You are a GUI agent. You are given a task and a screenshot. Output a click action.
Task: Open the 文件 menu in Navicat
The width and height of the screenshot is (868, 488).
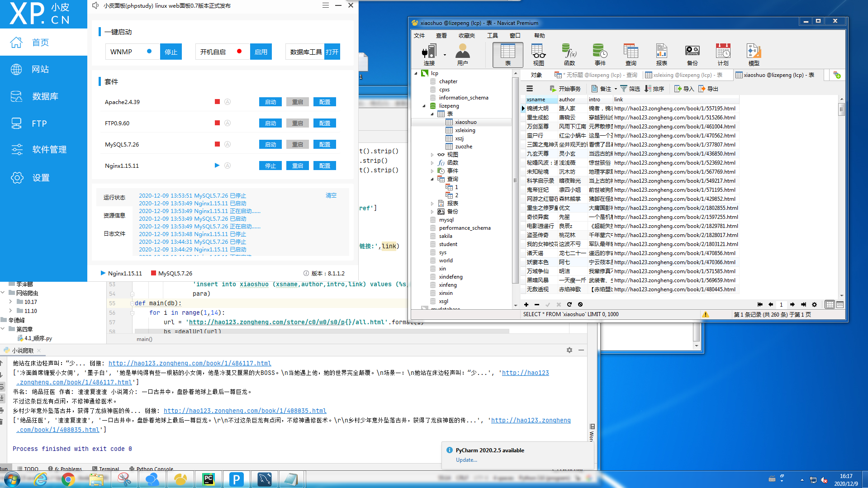pyautogui.click(x=419, y=35)
